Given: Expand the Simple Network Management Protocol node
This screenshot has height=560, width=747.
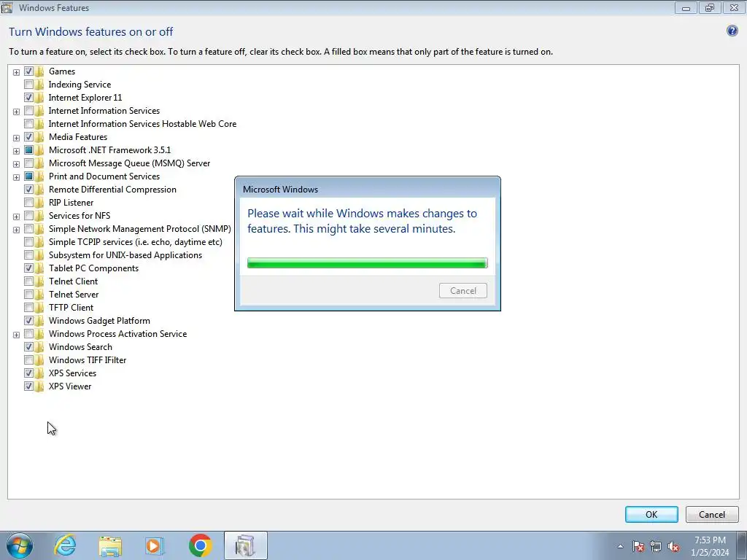Looking at the screenshot, I should click(16, 230).
